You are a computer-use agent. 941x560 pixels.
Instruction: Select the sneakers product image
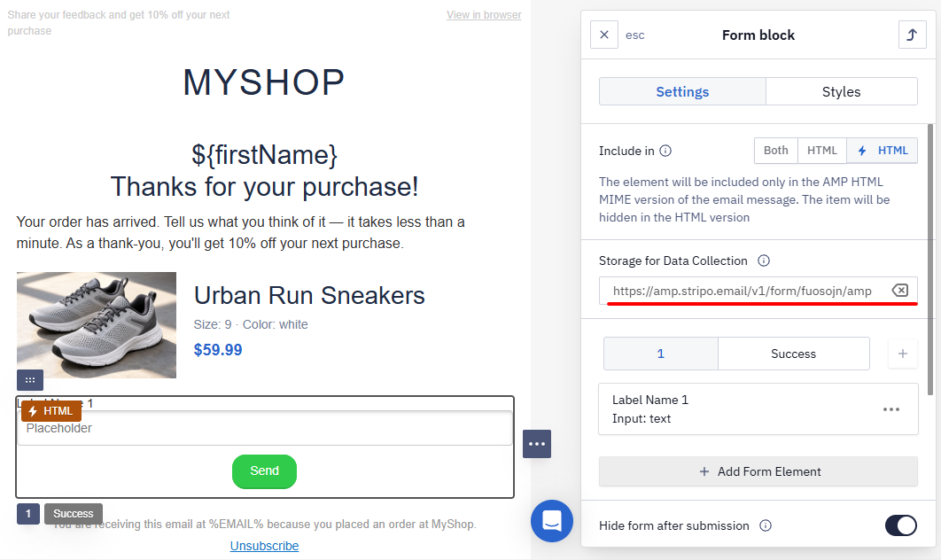pos(97,324)
